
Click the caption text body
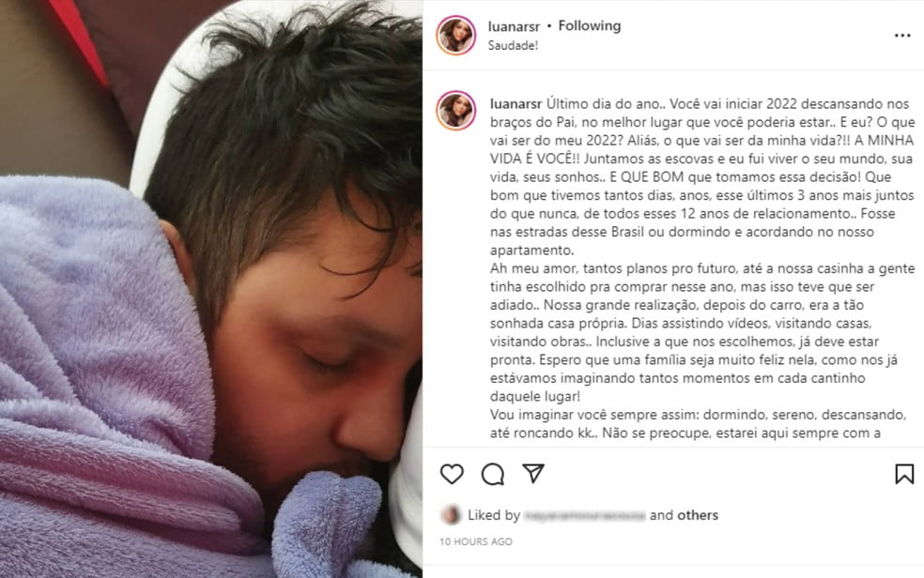coord(701,268)
